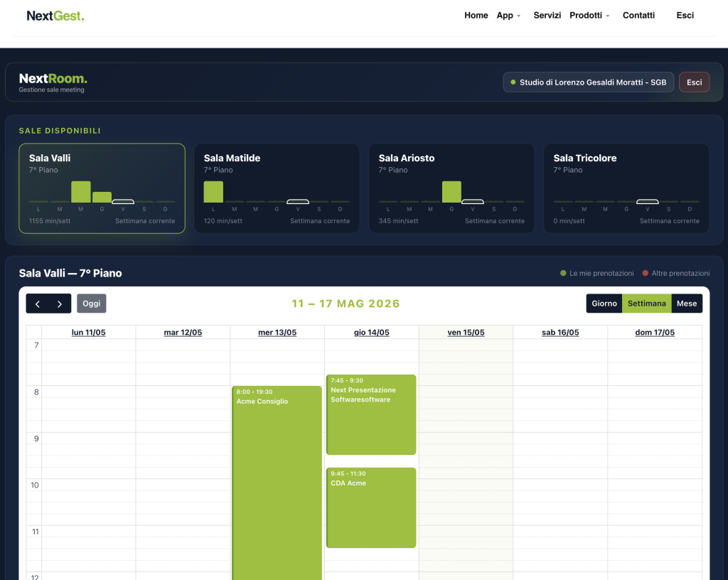Click the 10 hour label in time axis

pyautogui.click(x=35, y=485)
